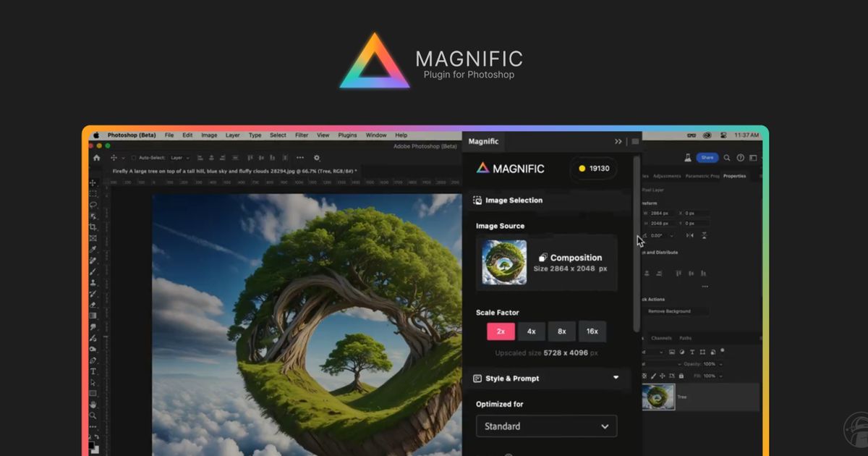This screenshot has width=868, height=456.
Task: Select the Pen tool
Action: 93,360
